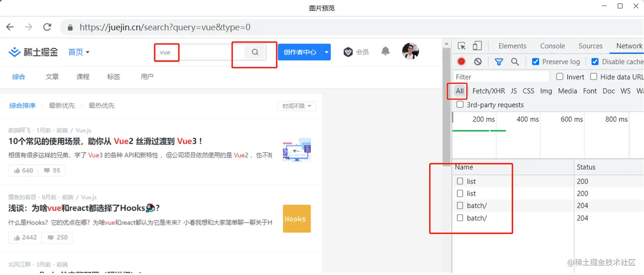Sort results by 最热优先
The image size is (644, 275).
pyautogui.click(x=101, y=106)
